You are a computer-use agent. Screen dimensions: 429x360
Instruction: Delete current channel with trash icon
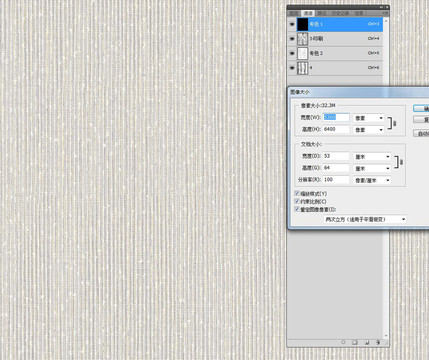tap(378, 342)
